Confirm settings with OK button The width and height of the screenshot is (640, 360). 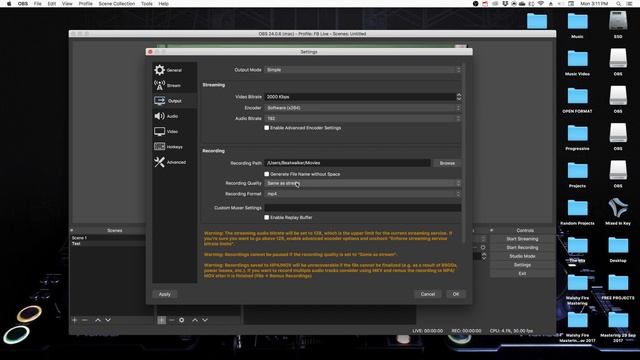(x=456, y=294)
